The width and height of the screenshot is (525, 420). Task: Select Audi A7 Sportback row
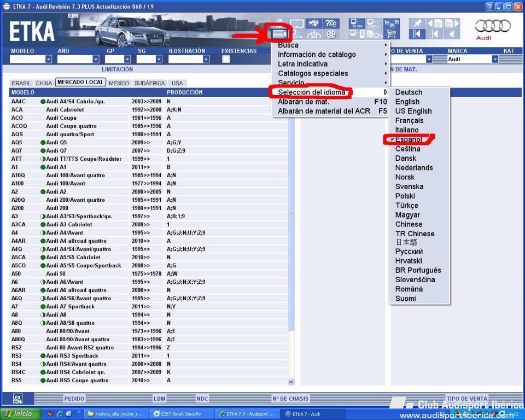point(149,306)
